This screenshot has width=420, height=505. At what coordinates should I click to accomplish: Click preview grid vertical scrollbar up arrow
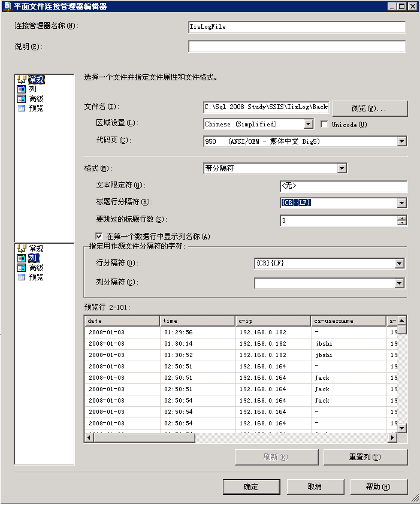(401, 320)
